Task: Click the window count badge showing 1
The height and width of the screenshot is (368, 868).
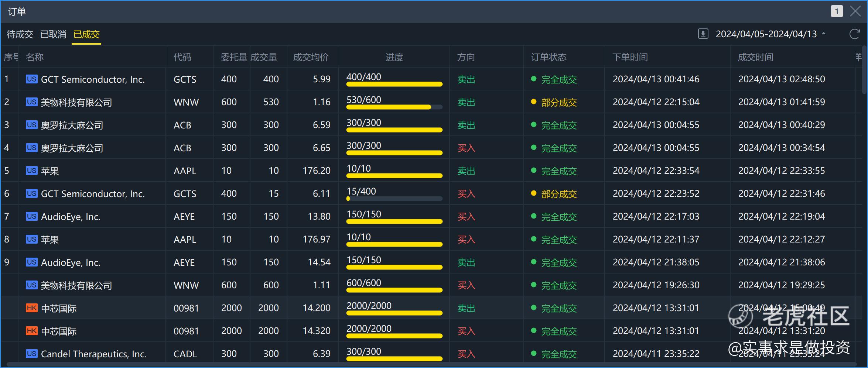Action: click(837, 11)
